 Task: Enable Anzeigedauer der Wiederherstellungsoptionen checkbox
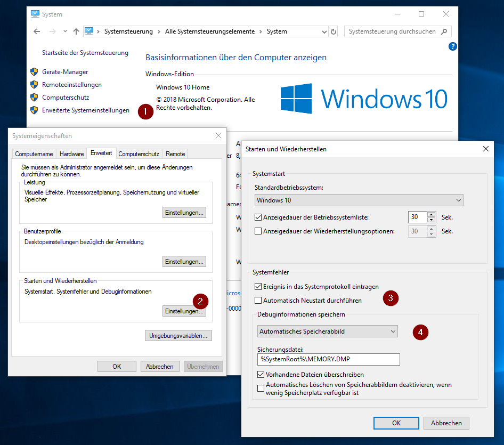(258, 231)
